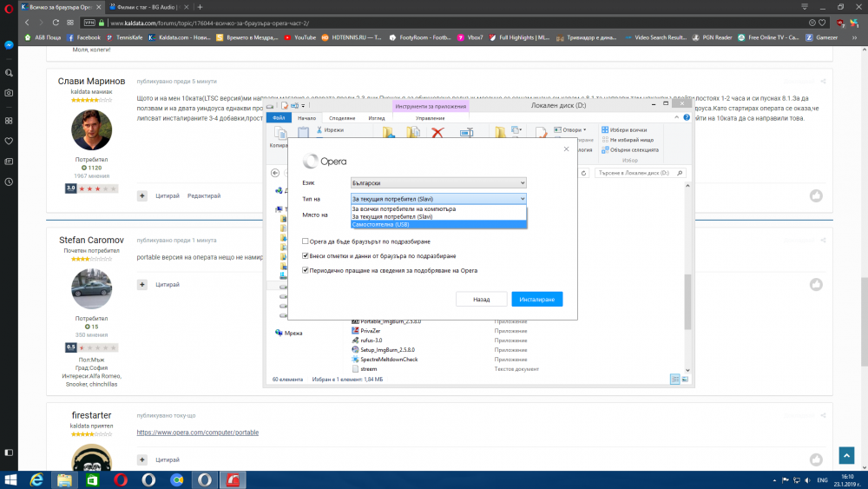Open Speed Dial from the Opera sidebar
This screenshot has height=489, width=868.
pyautogui.click(x=9, y=121)
